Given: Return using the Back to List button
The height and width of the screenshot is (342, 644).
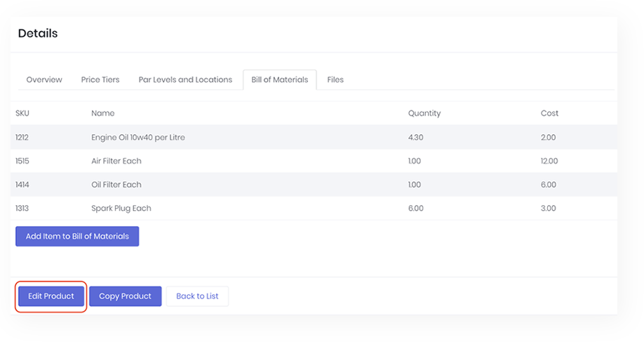Looking at the screenshot, I should coord(197,296).
